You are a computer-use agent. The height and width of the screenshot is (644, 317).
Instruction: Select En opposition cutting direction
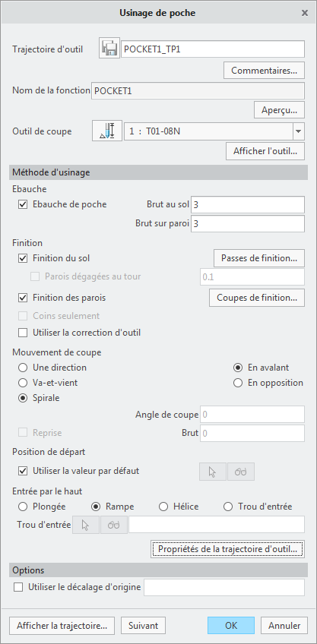pyautogui.click(x=238, y=383)
